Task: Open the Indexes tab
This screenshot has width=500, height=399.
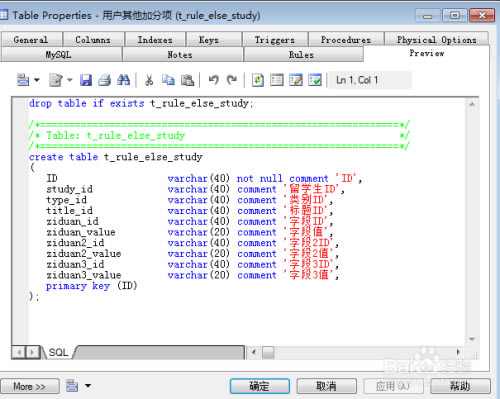Action: pyautogui.click(x=155, y=40)
